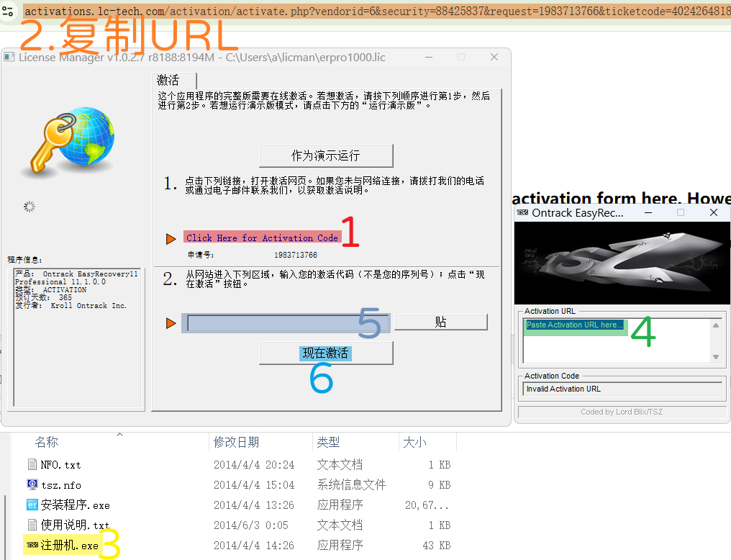Viewport: 731px width, 560px height.
Task: Select request number 1983713766 text
Action: [x=296, y=255]
